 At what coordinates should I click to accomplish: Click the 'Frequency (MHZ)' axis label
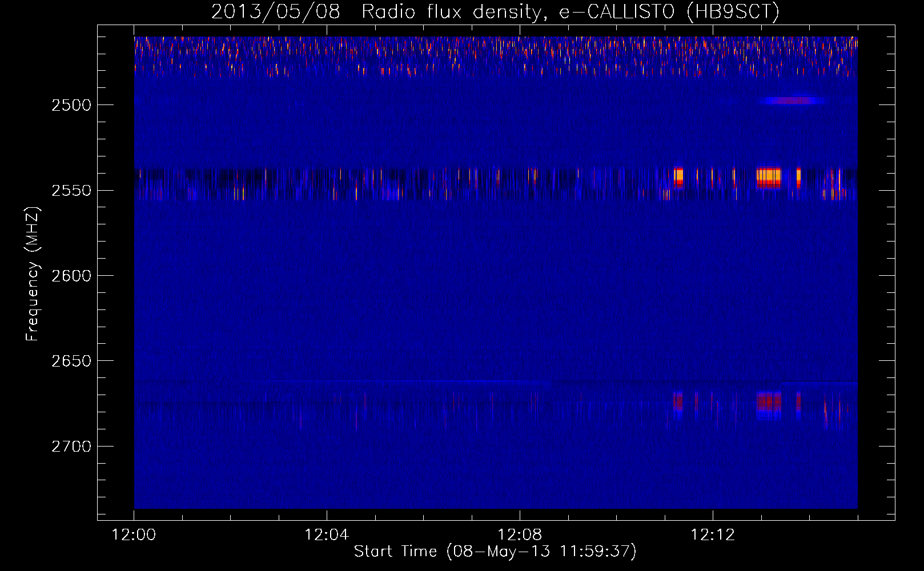[x=33, y=274]
